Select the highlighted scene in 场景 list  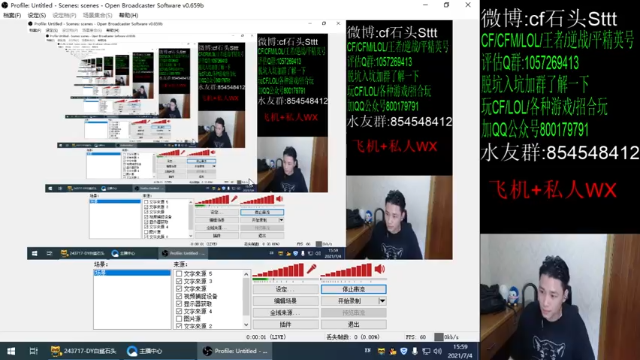pos(132,273)
